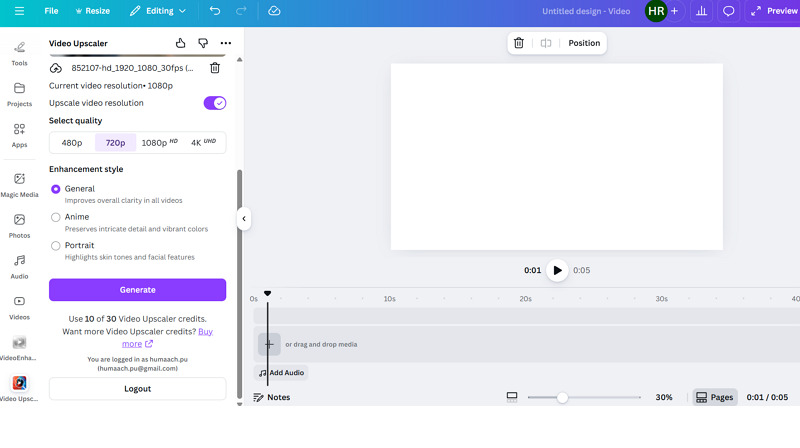Click the purple Generate button
Image resolution: width=800 pixels, height=448 pixels.
pos(137,290)
